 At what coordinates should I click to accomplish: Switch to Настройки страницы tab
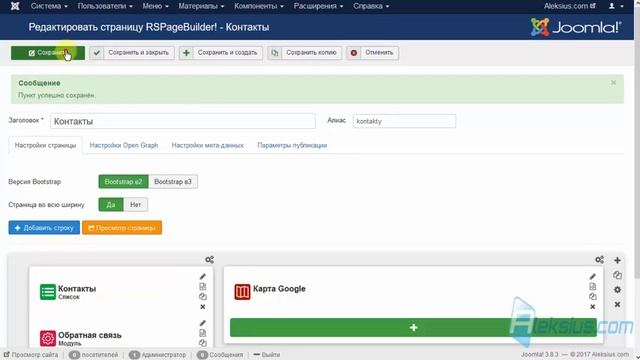45,145
